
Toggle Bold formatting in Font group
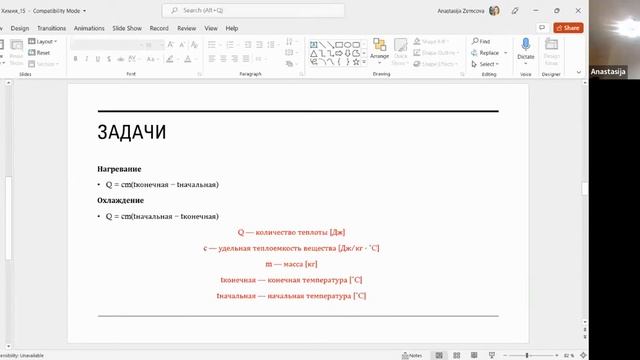tap(76, 59)
